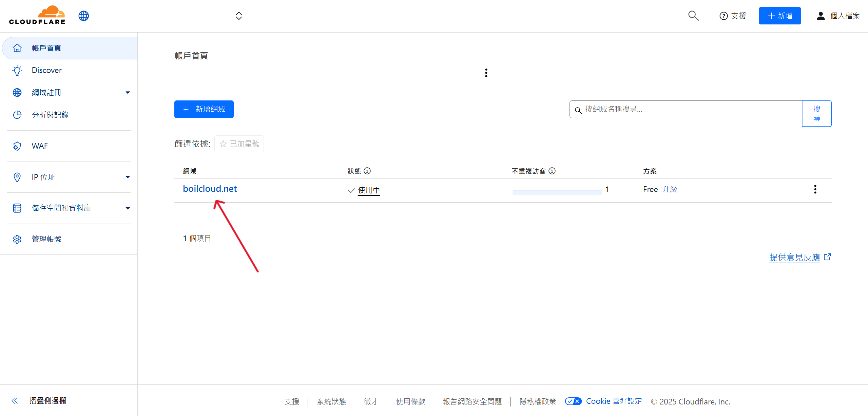Click the 使用中 status text

[x=369, y=190]
